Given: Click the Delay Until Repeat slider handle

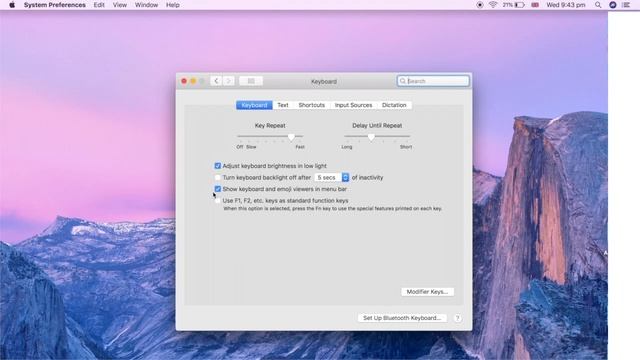Looking at the screenshot, I should [x=371, y=137].
